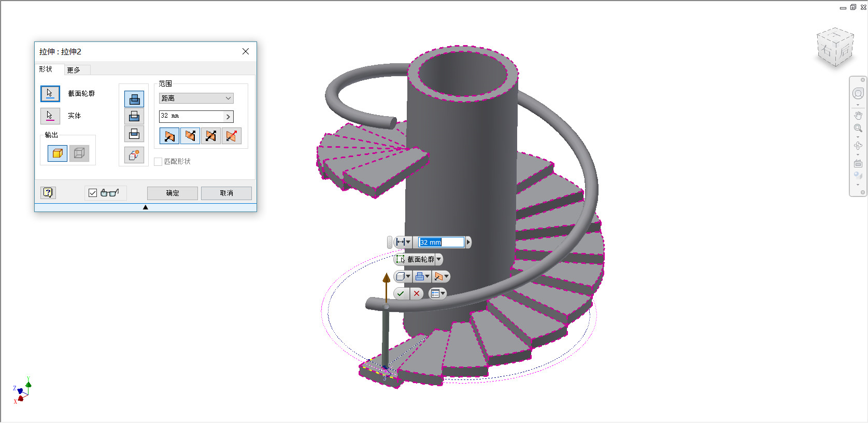The height and width of the screenshot is (423, 868).
Task: Switch to the 更多 tab
Action: [74, 70]
